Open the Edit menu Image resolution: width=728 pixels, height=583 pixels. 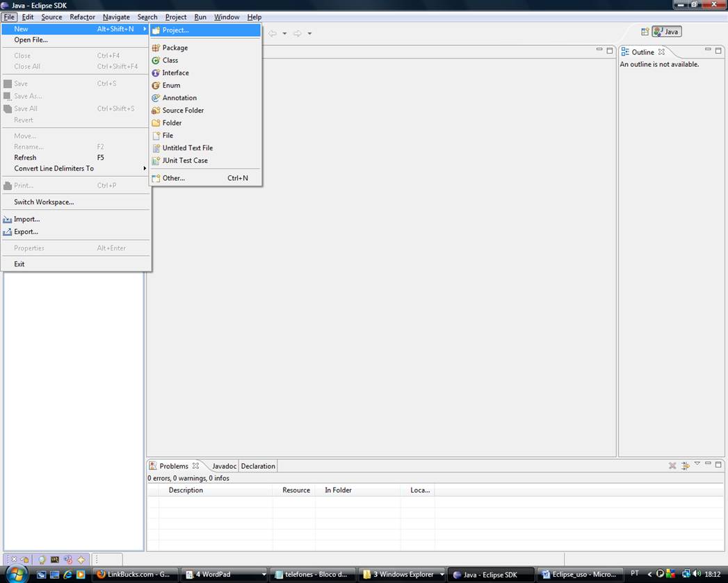click(28, 17)
